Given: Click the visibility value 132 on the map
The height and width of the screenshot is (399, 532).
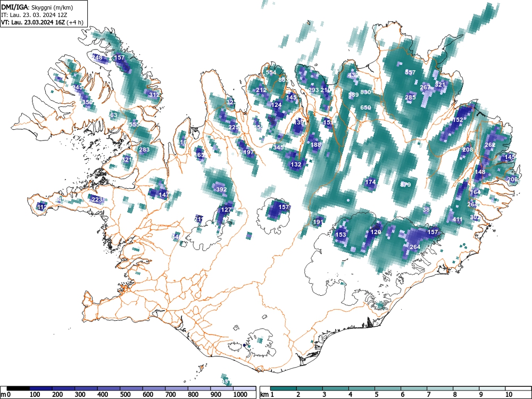Looking at the screenshot, I should (x=296, y=164).
